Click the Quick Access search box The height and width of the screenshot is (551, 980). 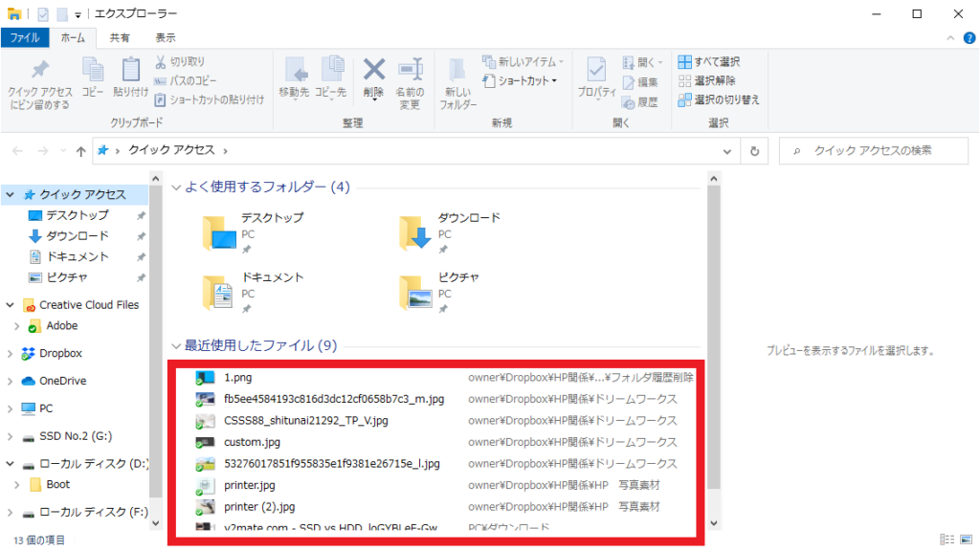(x=874, y=150)
